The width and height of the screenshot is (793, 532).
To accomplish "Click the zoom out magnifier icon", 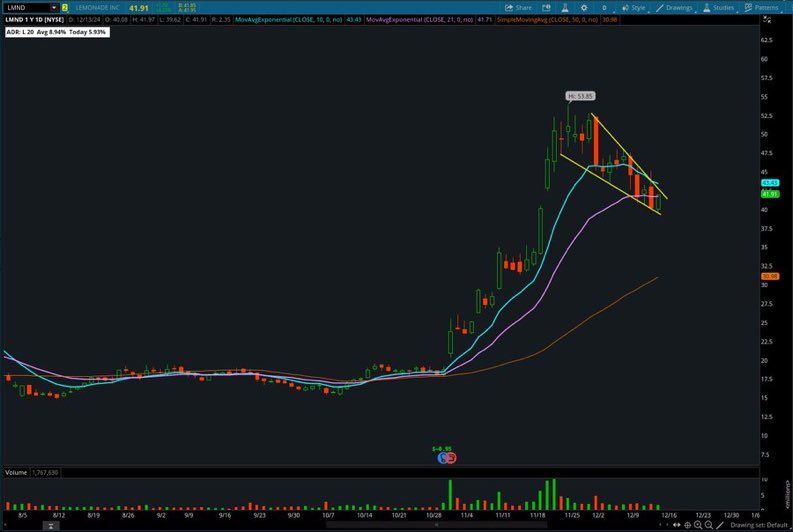I will (x=709, y=525).
